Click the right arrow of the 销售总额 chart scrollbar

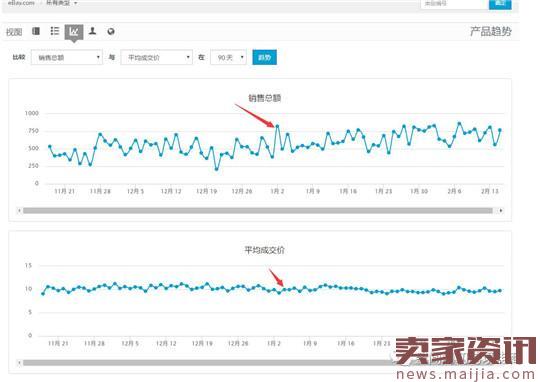pos(501,210)
